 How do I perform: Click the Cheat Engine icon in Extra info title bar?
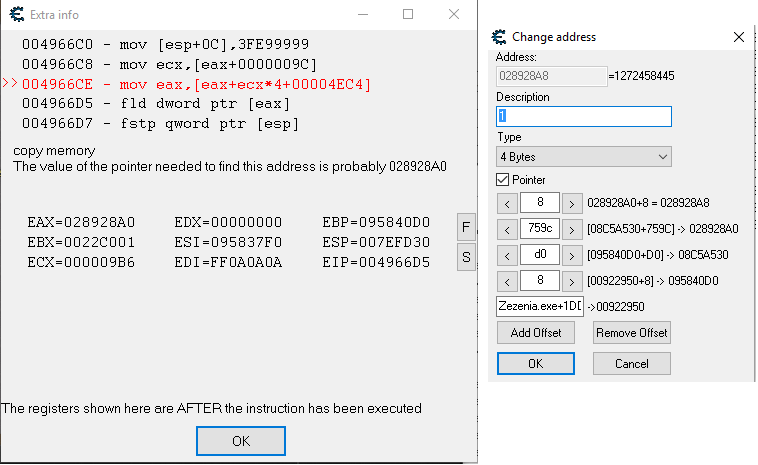14,15
